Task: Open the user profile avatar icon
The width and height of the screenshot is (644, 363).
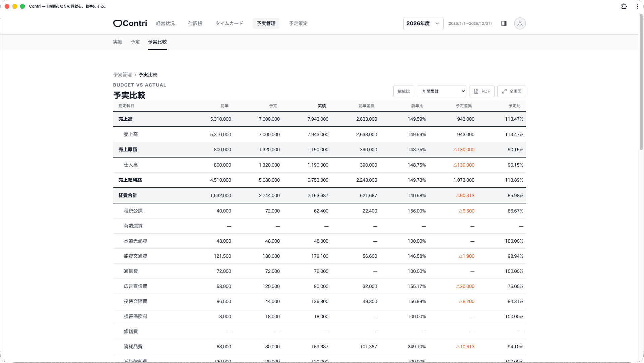Action: (x=520, y=23)
